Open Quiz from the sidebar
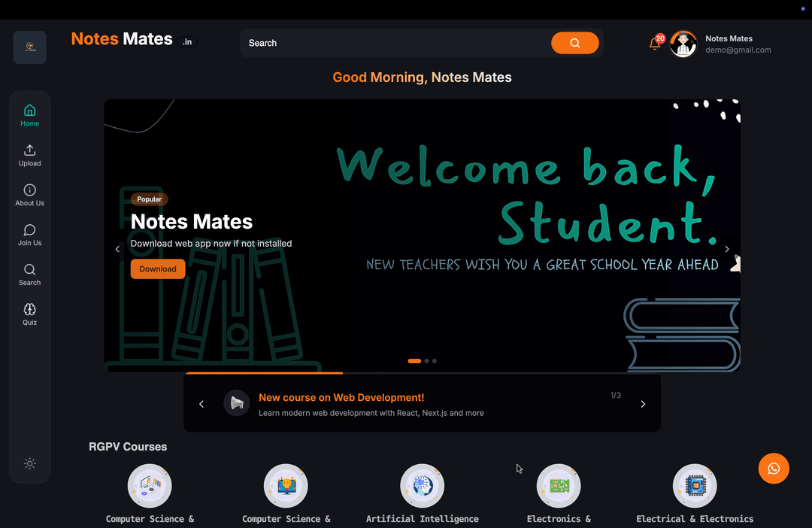 [30, 314]
